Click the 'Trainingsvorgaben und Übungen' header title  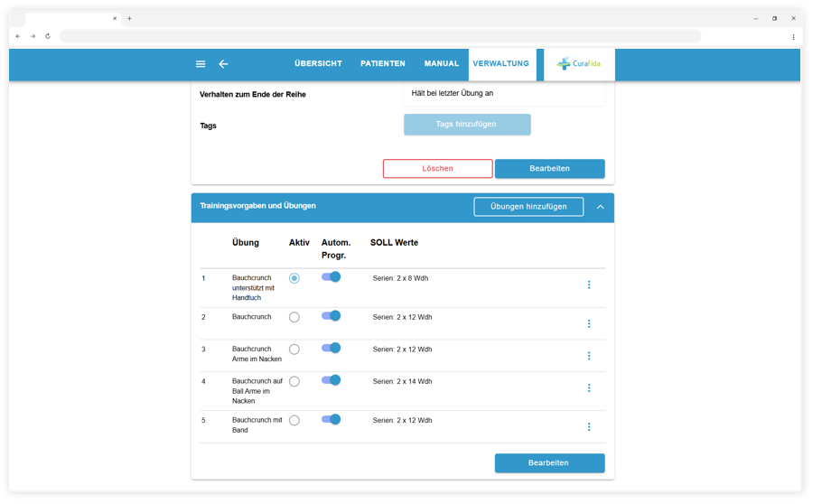pyautogui.click(x=258, y=206)
